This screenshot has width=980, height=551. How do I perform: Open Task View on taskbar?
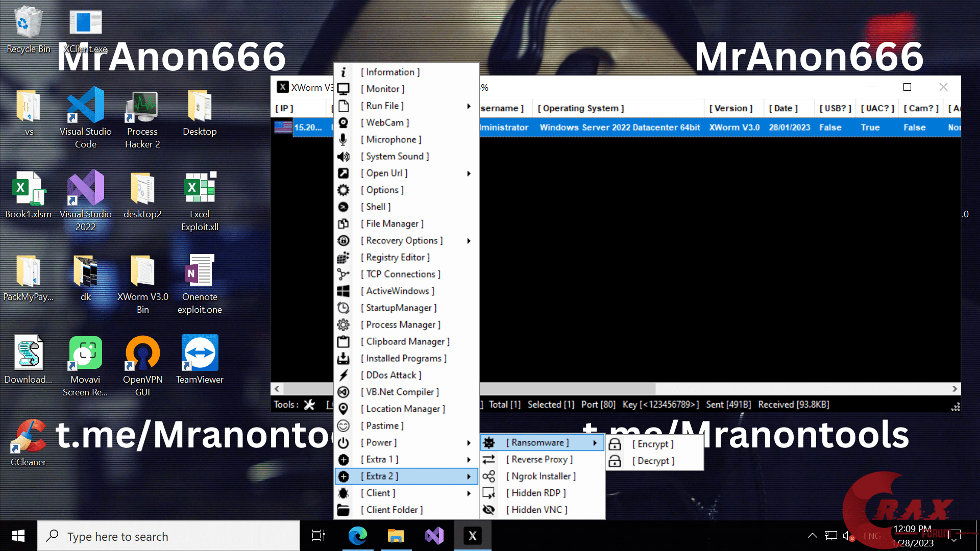[x=318, y=536]
